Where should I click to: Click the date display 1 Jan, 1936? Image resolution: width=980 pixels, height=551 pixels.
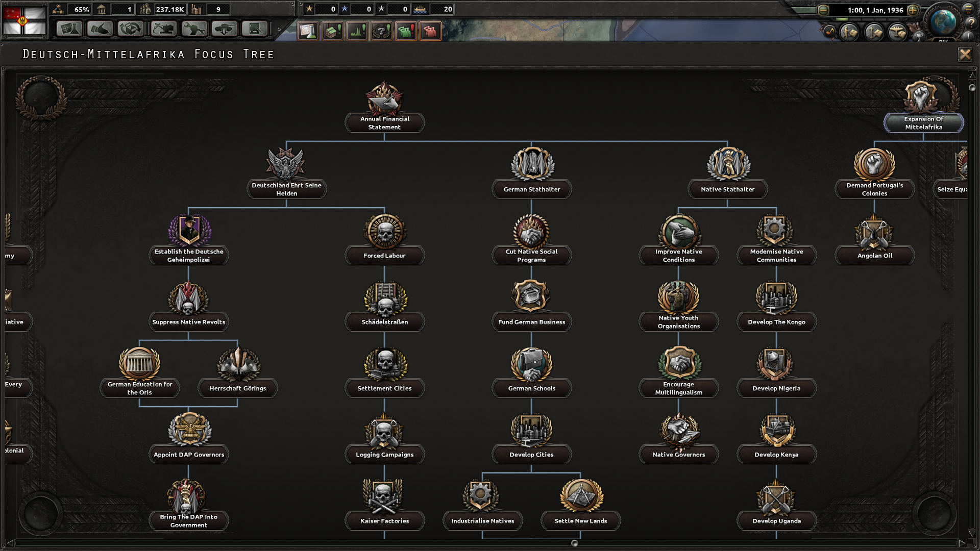[x=875, y=10]
